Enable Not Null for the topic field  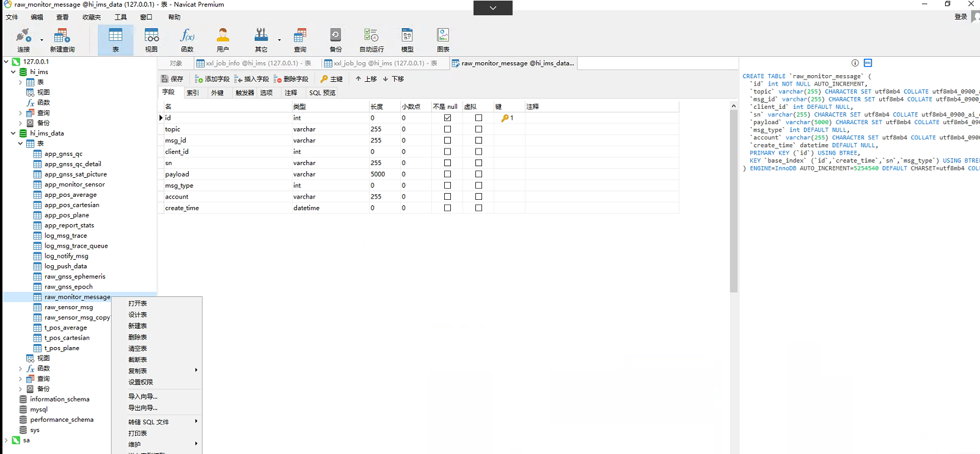(x=447, y=130)
